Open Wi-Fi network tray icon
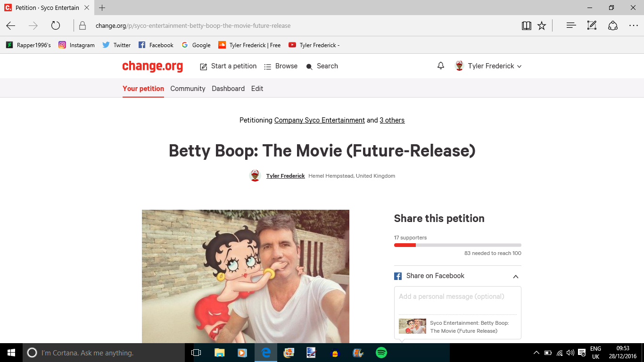Screen dimensions: 644x362 (560, 353)
